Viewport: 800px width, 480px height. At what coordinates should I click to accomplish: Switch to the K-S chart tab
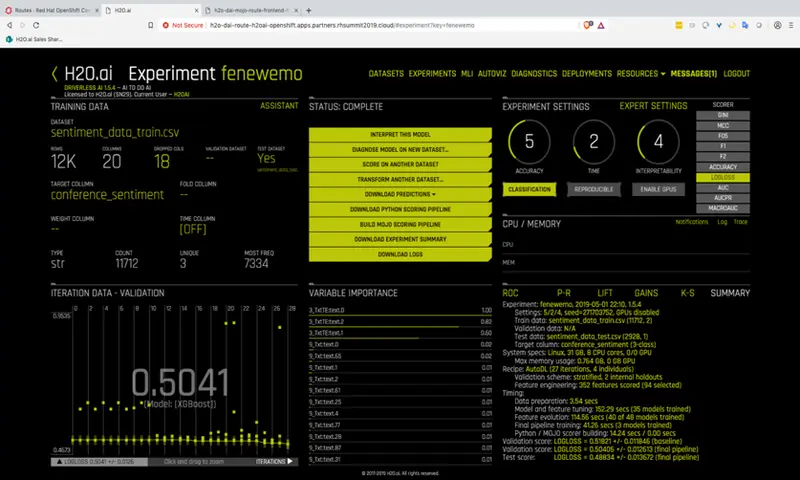(687, 293)
